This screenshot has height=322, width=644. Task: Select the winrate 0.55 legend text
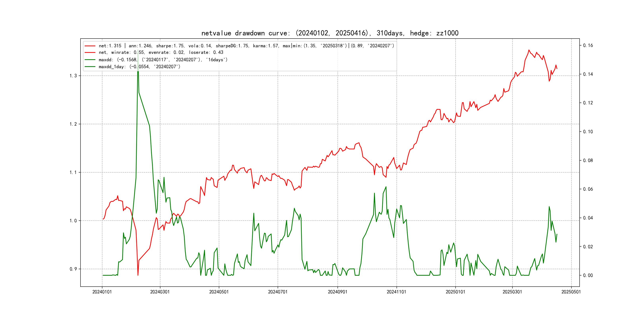(x=161, y=52)
